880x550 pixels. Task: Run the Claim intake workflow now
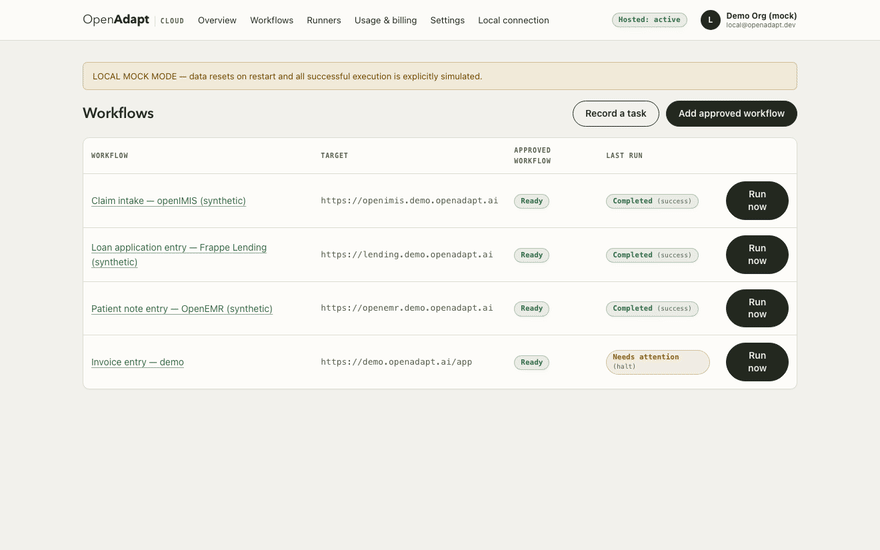coord(757,200)
